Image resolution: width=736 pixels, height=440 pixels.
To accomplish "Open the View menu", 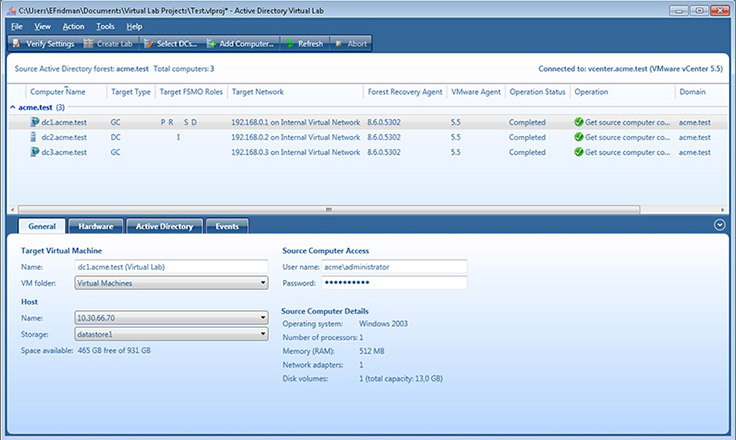I will (x=42, y=26).
